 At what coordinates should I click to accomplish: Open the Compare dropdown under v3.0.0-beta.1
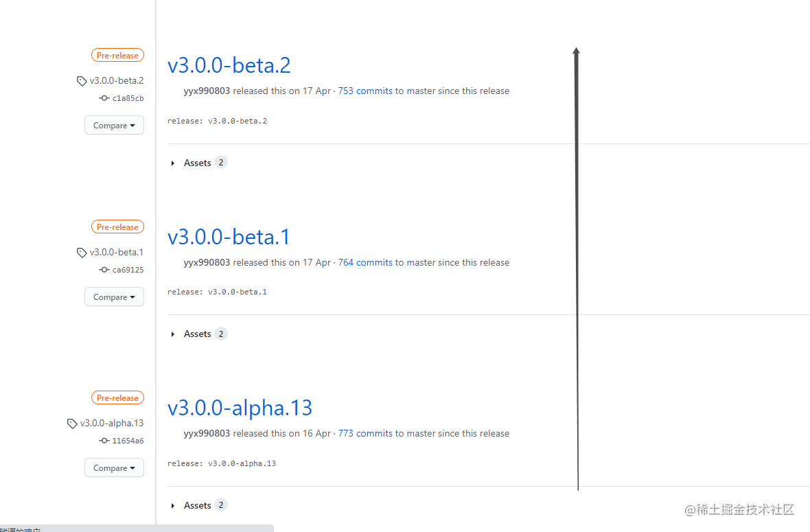pyautogui.click(x=114, y=297)
